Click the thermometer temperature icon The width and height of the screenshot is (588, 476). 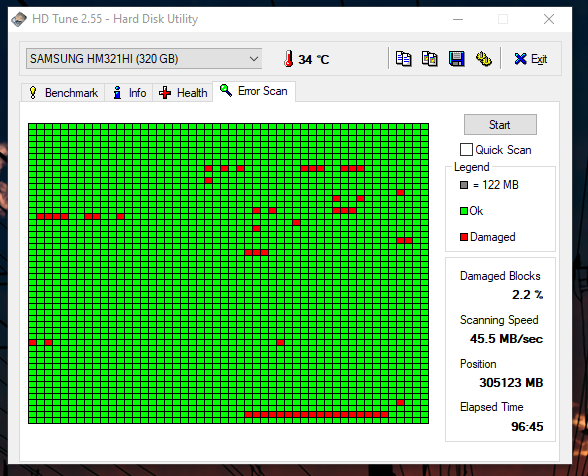click(288, 59)
